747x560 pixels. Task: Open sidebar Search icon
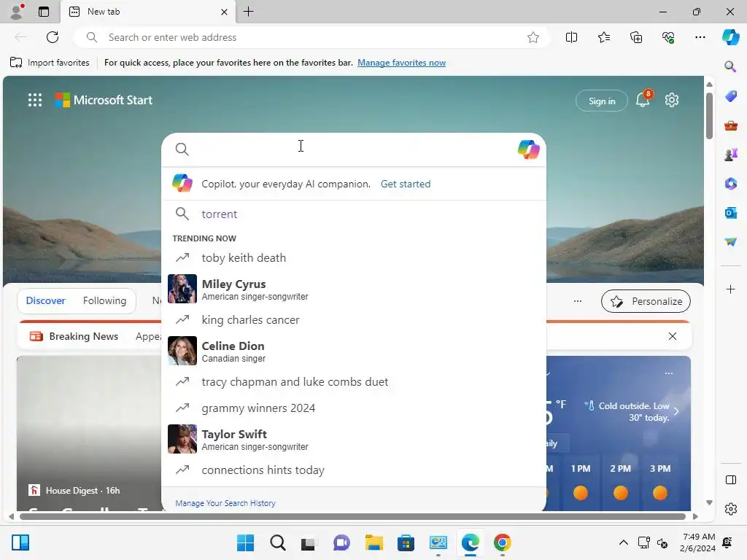pos(730,66)
